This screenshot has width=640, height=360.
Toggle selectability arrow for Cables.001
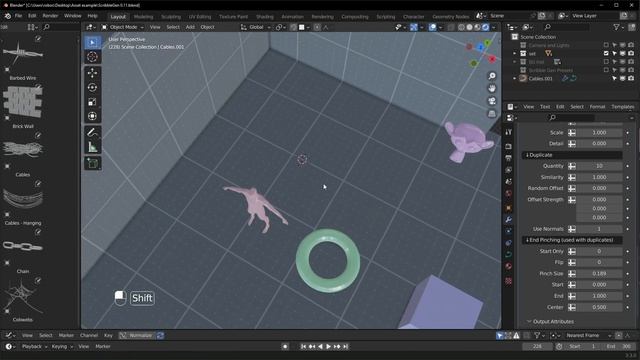click(614, 78)
